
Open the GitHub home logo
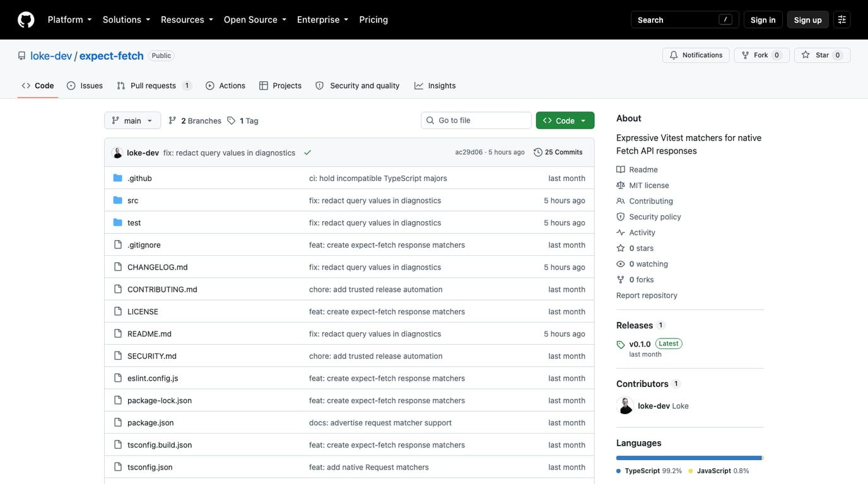(26, 20)
